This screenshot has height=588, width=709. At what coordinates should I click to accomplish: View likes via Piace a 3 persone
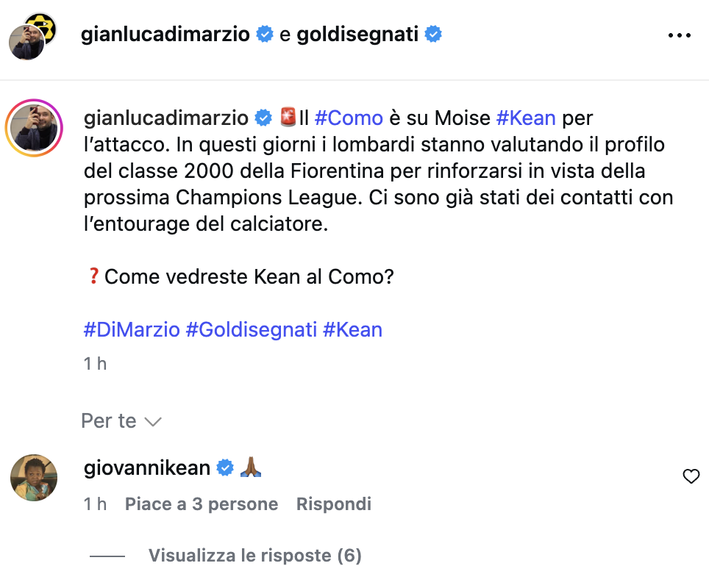[202, 504]
